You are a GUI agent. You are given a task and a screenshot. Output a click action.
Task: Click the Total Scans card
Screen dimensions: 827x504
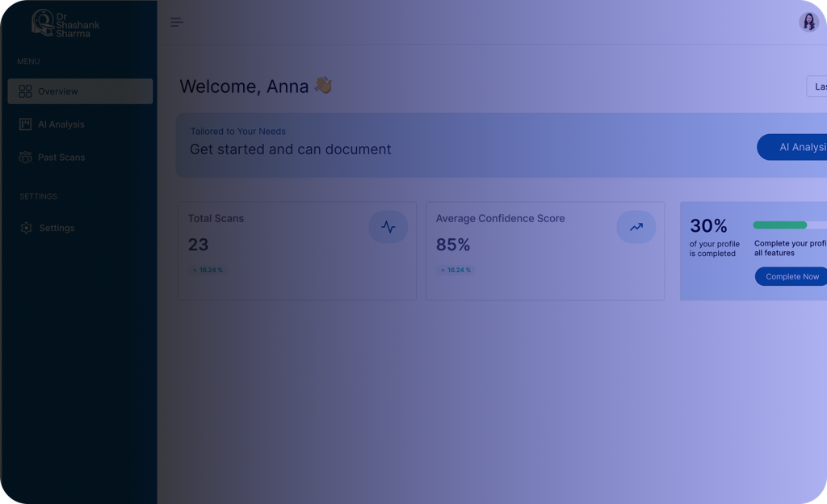297,251
